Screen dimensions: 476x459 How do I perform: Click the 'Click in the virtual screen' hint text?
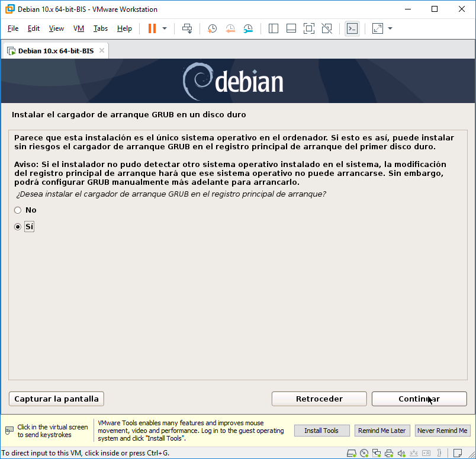click(x=53, y=431)
